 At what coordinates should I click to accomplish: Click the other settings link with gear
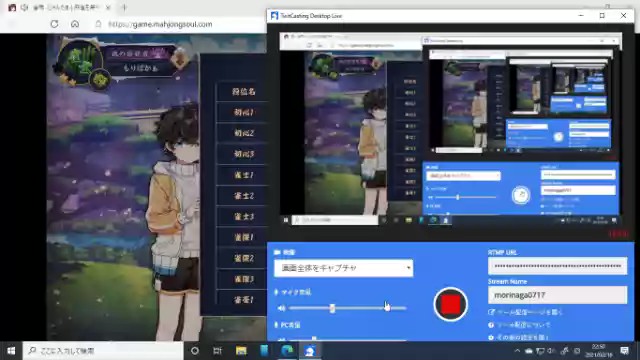point(518,337)
